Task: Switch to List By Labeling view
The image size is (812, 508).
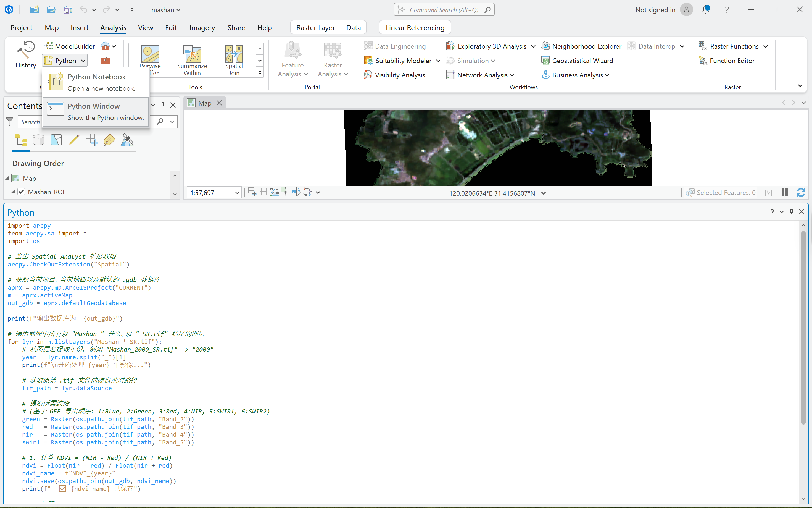Action: [109, 140]
